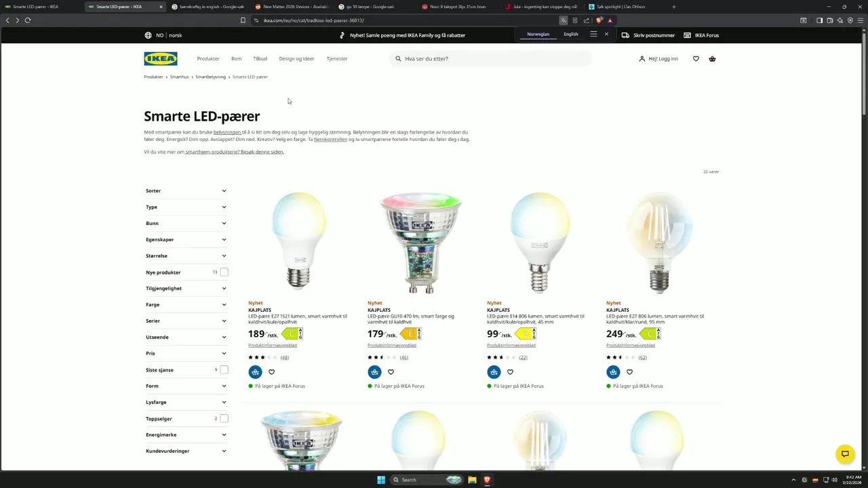868x488 pixels.
Task: Close the translation language bar
Action: pyautogui.click(x=606, y=34)
